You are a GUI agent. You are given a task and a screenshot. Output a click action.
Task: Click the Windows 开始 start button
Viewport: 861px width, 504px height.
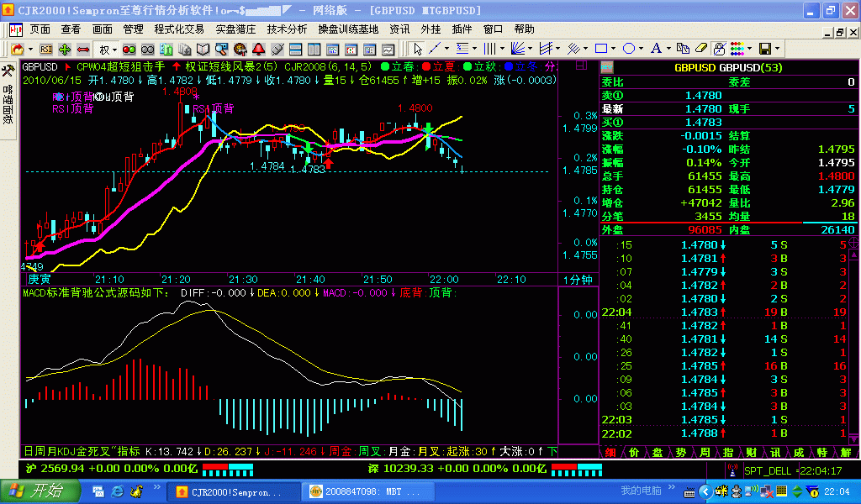(39, 491)
